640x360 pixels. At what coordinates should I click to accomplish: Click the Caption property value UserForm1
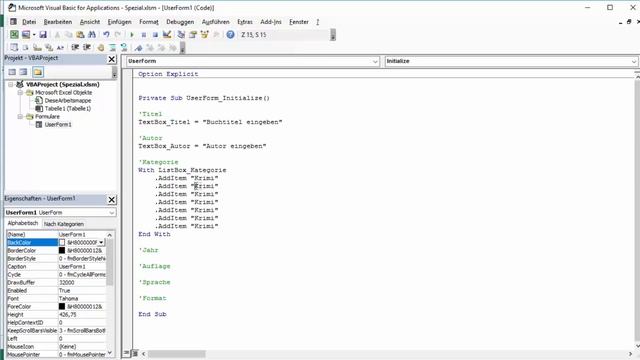pyautogui.click(x=82, y=267)
